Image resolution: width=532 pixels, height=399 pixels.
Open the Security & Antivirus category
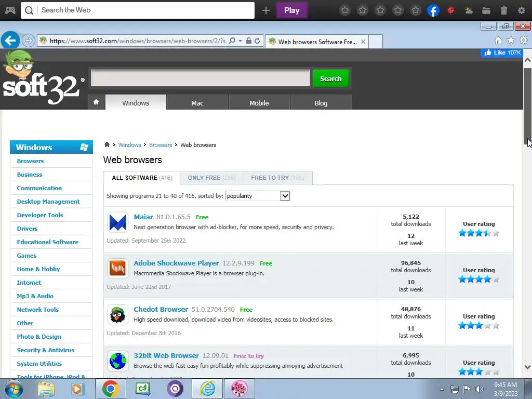pos(46,350)
